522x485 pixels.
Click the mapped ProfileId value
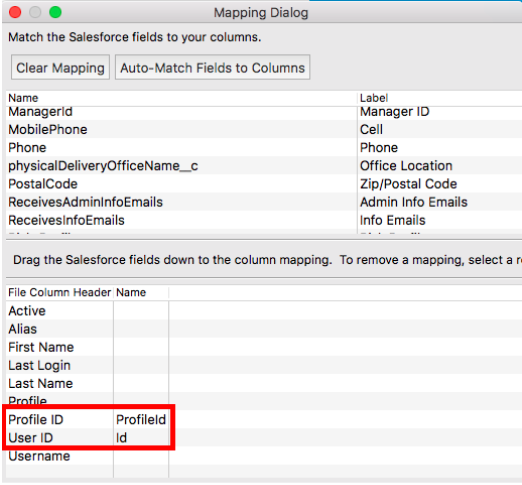(x=141, y=420)
